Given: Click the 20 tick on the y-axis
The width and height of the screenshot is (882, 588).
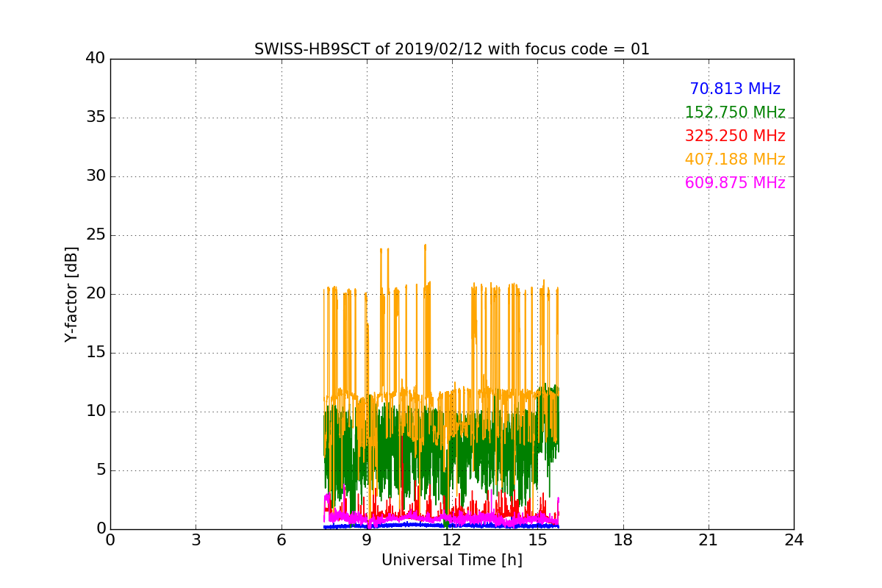Looking at the screenshot, I should coord(96,294).
